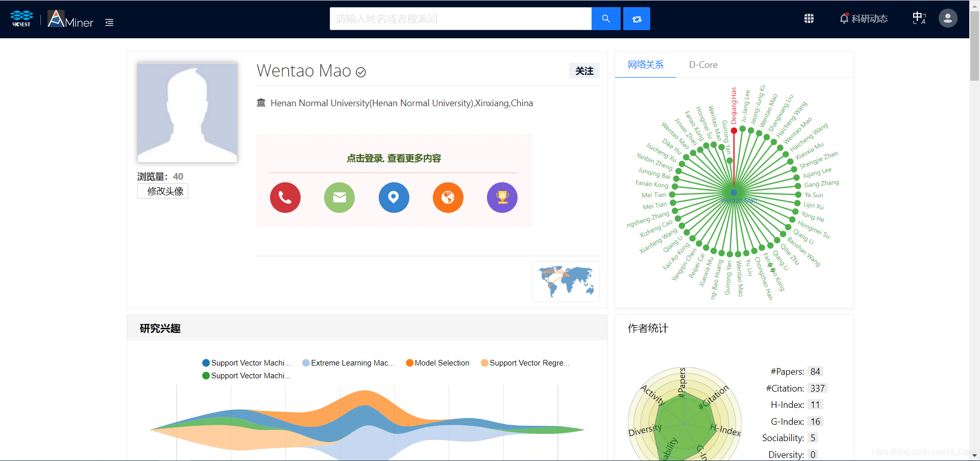Click the verified checkmark beside Wentao Mao
Image resolution: width=980 pixels, height=461 pixels.
tap(361, 72)
